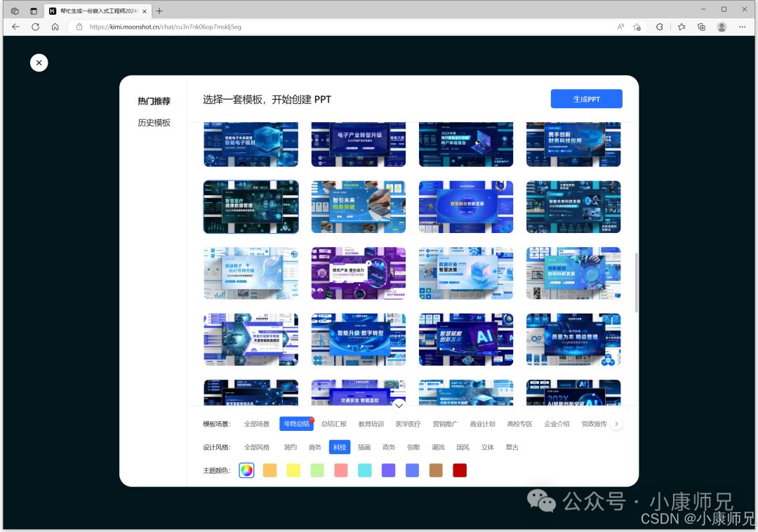Screen dimensions: 758x532
Task: Select the rainbow all-colors theme swatch
Action: point(246,470)
